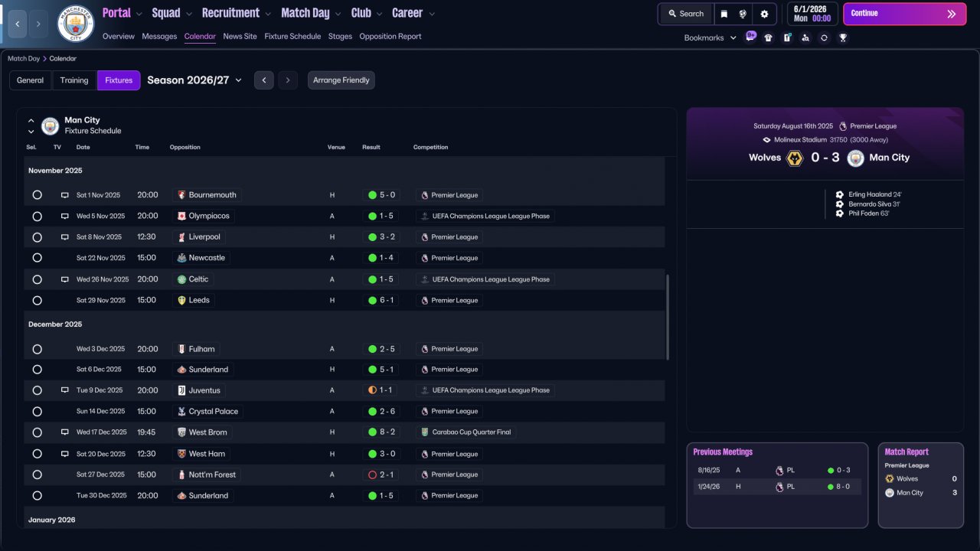Select the Celtic fixture radio button
Screen dimensions: 980x551
pos(37,279)
